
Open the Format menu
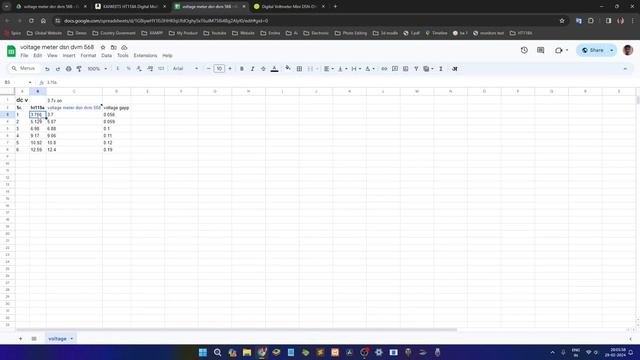[x=88, y=56]
